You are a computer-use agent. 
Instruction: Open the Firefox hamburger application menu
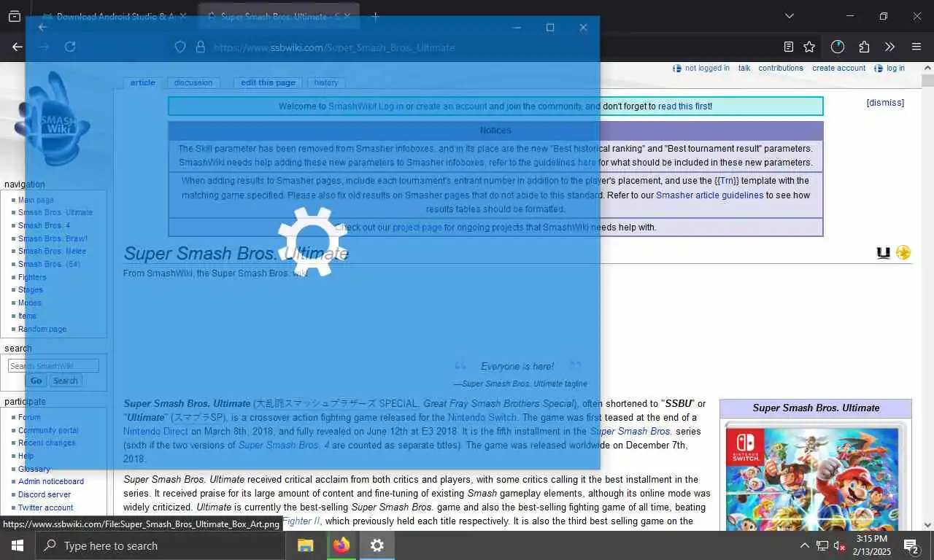click(916, 47)
